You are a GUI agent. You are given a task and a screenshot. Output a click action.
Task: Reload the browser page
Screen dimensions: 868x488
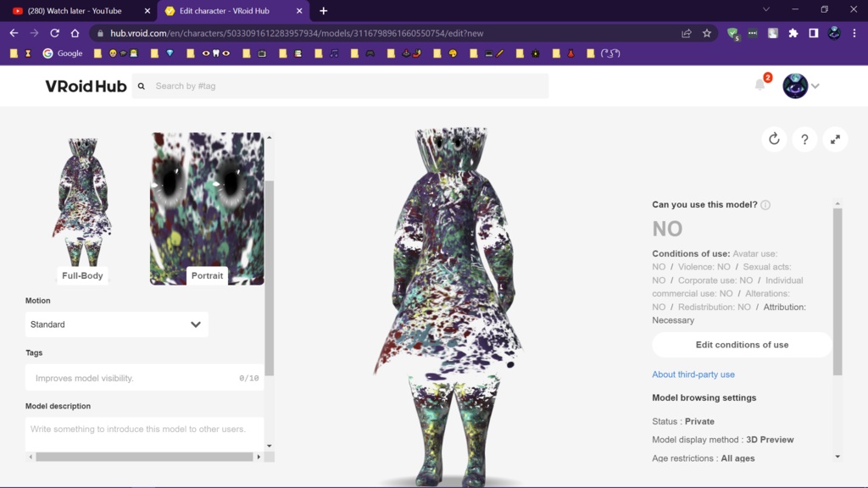(54, 33)
